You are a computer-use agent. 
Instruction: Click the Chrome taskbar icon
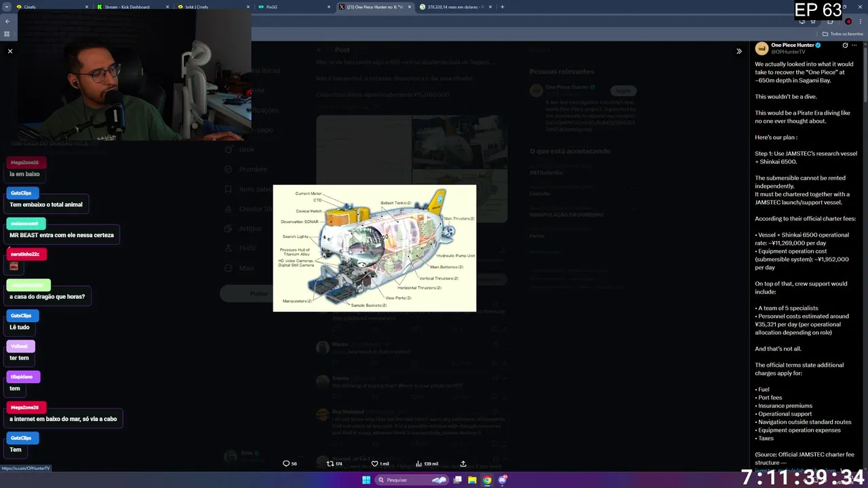(x=487, y=480)
